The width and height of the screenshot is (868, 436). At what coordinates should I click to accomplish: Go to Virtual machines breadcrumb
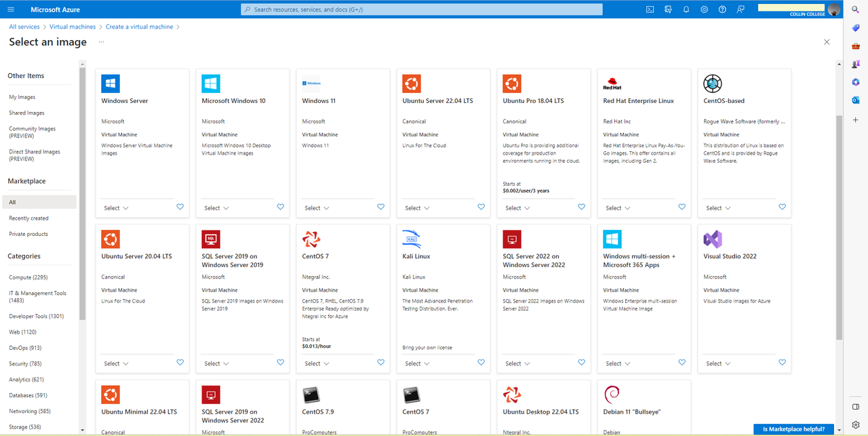coord(73,27)
